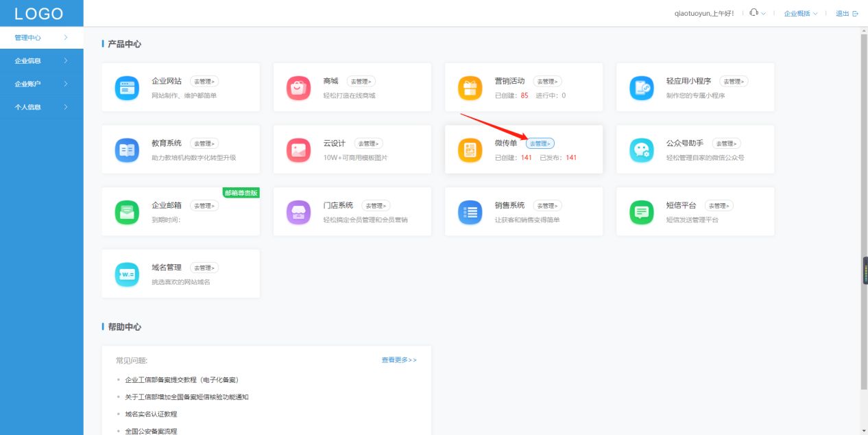
Task: Click the 教育系统 book icon
Action: (x=127, y=149)
